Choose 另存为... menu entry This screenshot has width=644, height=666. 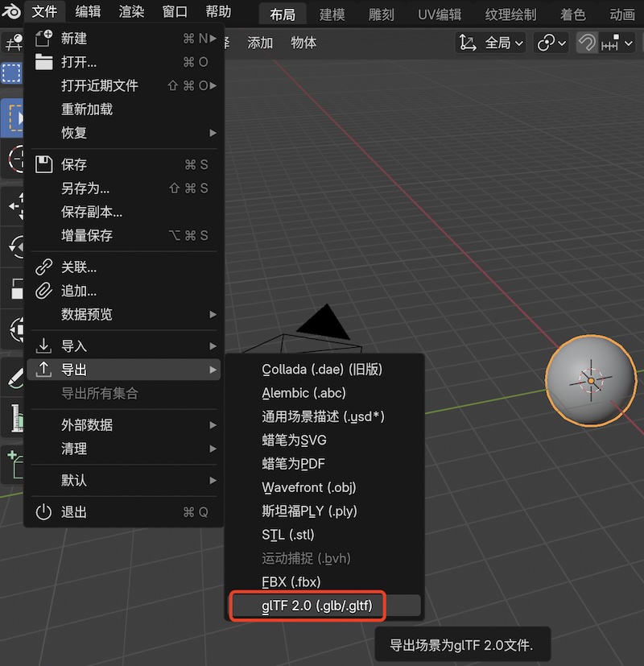click(x=123, y=188)
